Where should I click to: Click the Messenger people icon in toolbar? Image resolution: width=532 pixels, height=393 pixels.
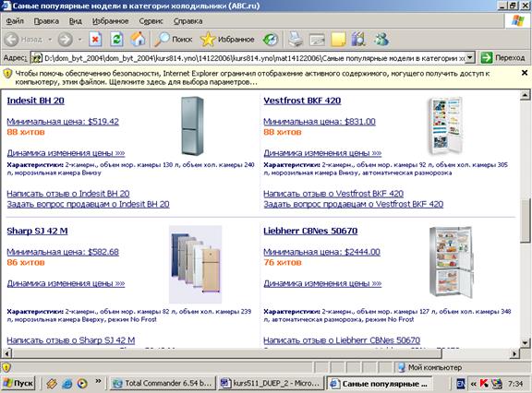pyautogui.click(x=381, y=40)
